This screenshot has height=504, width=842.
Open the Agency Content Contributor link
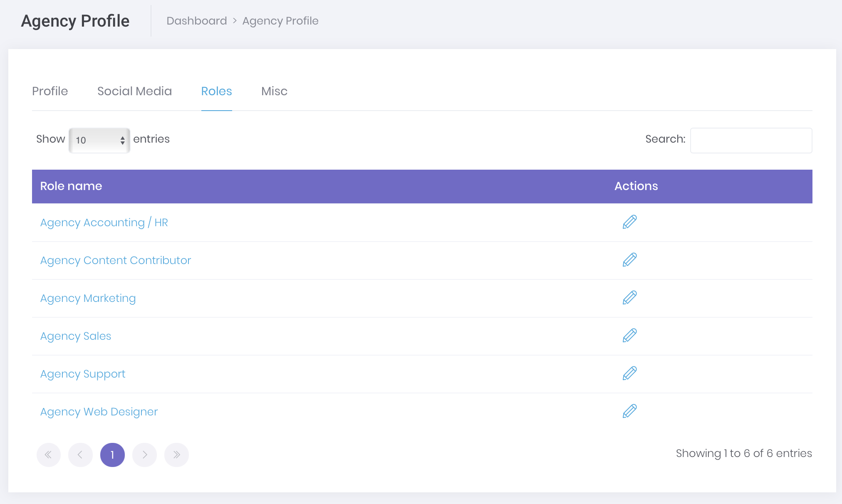pos(116,260)
